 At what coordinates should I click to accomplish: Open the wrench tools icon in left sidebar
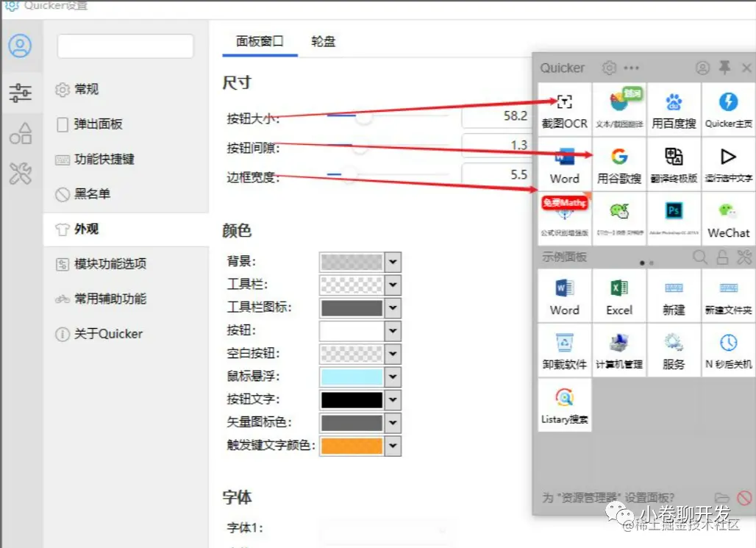click(21, 173)
